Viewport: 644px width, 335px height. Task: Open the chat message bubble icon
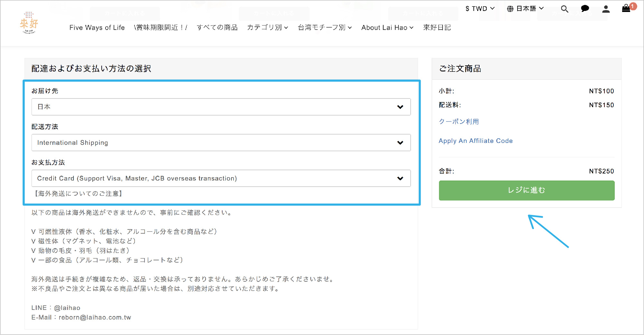[585, 9]
